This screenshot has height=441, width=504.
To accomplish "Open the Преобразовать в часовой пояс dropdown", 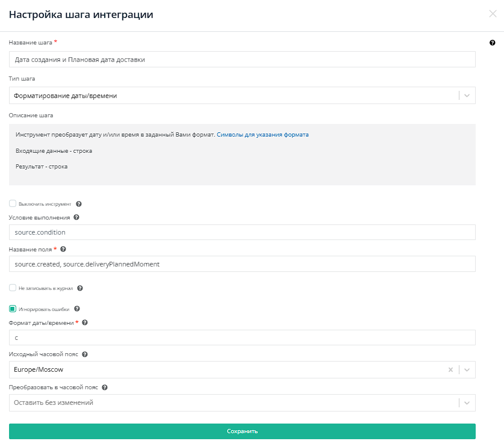I will 467,402.
